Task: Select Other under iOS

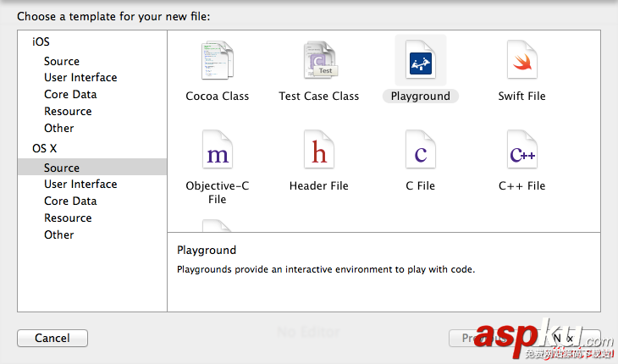Action: [x=58, y=128]
